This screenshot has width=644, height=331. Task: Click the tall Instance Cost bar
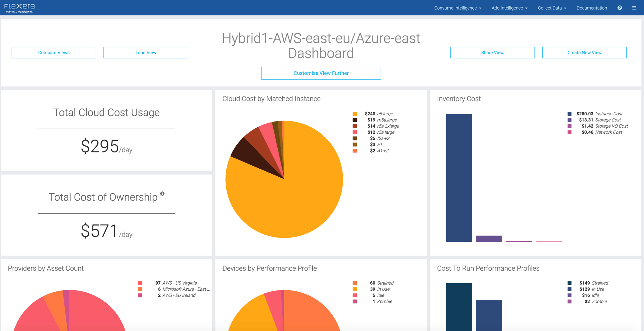click(x=459, y=178)
